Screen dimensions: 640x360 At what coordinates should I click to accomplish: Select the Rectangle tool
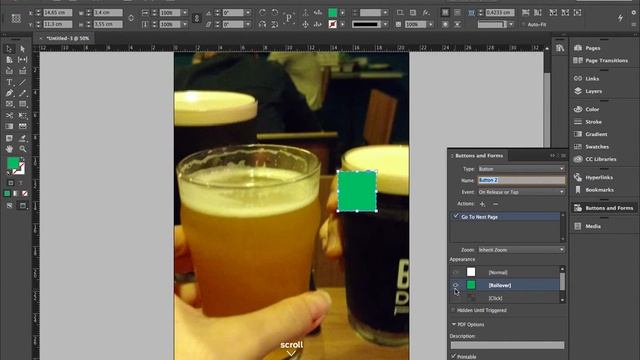click(22, 104)
